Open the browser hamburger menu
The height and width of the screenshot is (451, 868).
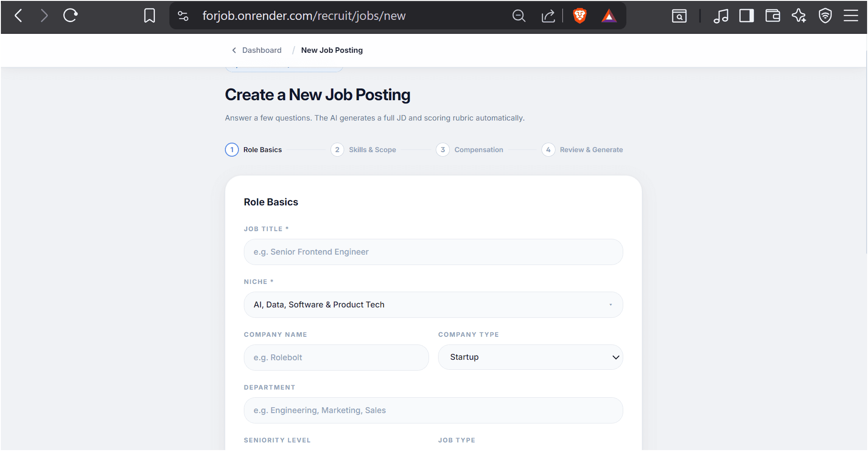pos(851,16)
